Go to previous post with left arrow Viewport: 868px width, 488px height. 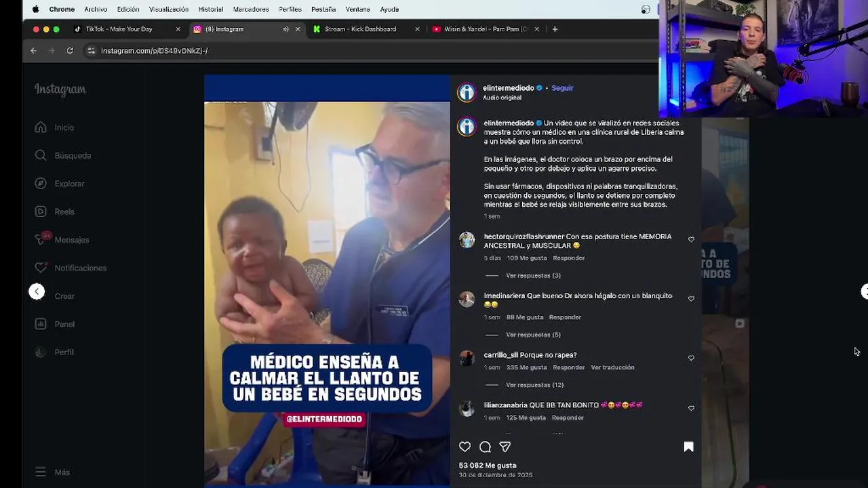37,291
